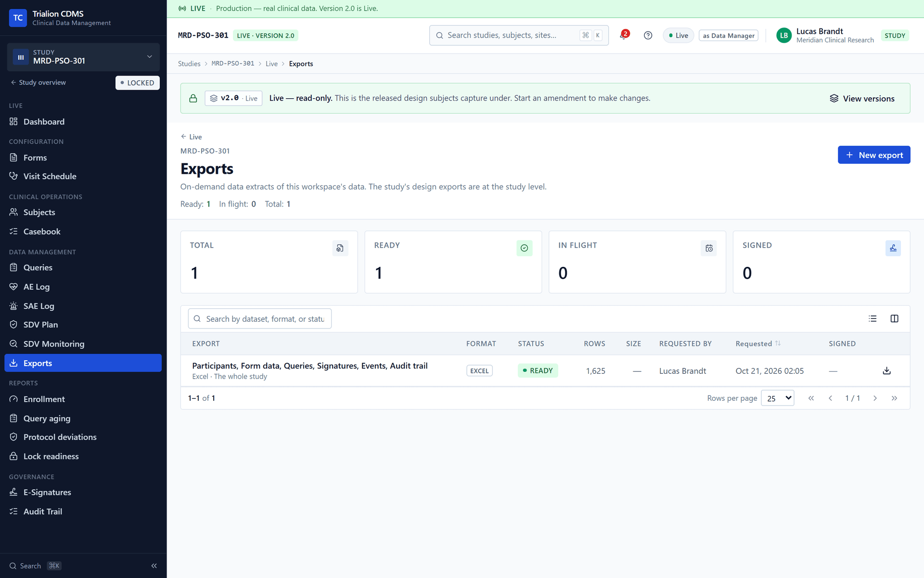
Task: Click the Ready card checkmark icon
Action: [524, 248]
